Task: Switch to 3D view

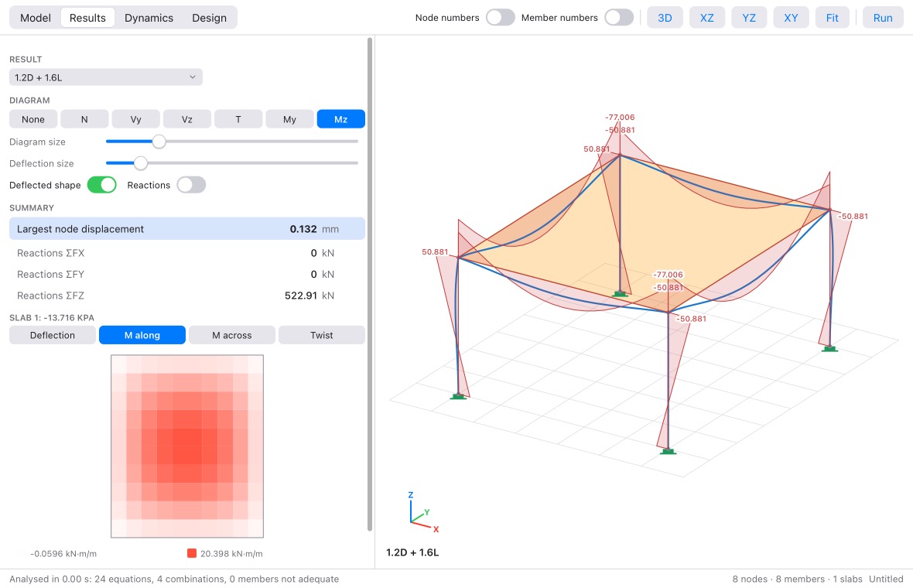Action: pos(665,18)
